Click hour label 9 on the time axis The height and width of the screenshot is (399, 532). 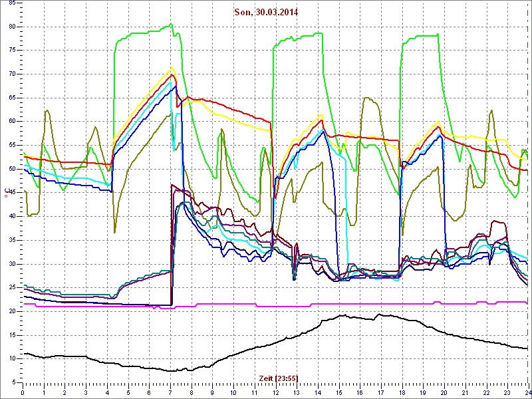212,393
